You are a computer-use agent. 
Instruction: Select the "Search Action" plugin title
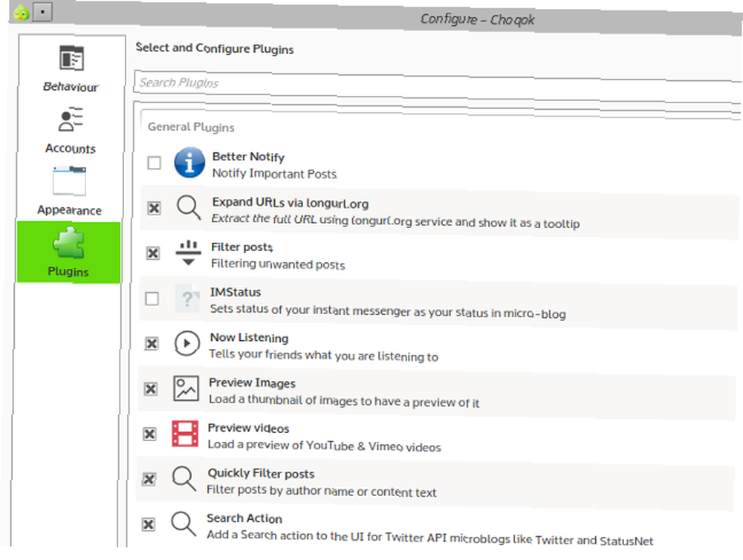244,518
